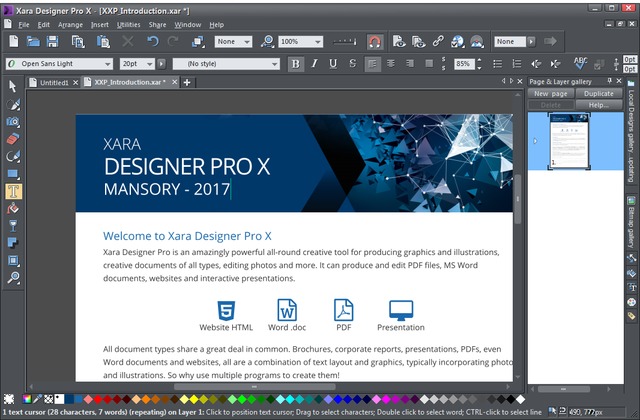Image resolution: width=640 pixels, height=420 pixels.
Task: Switch to the XXP_Introduction.xar tab
Action: 130,82
